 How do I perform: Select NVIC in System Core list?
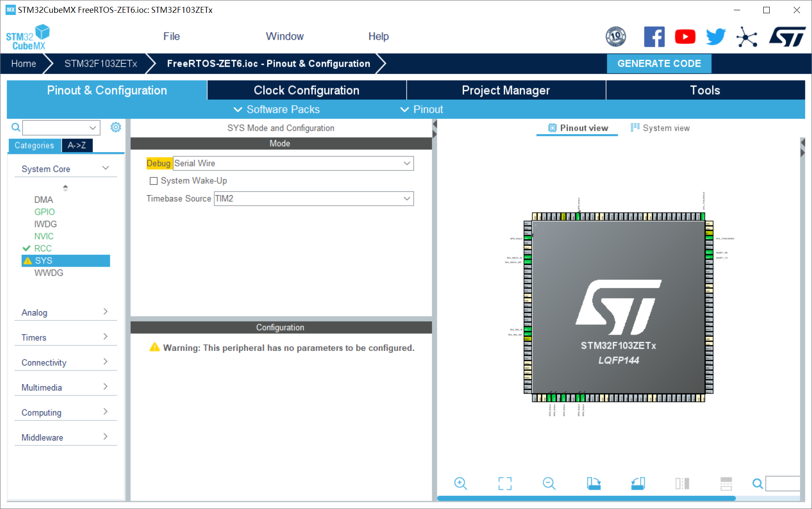coord(44,236)
